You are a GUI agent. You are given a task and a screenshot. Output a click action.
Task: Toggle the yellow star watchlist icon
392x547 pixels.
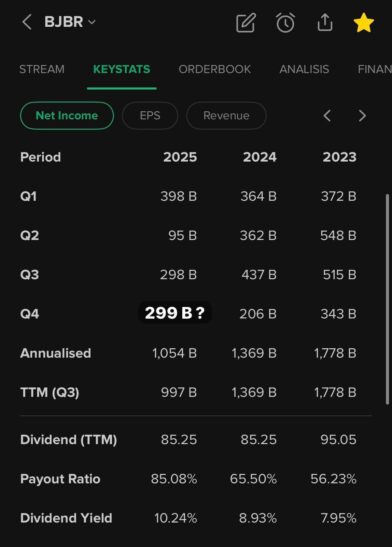coord(364,23)
